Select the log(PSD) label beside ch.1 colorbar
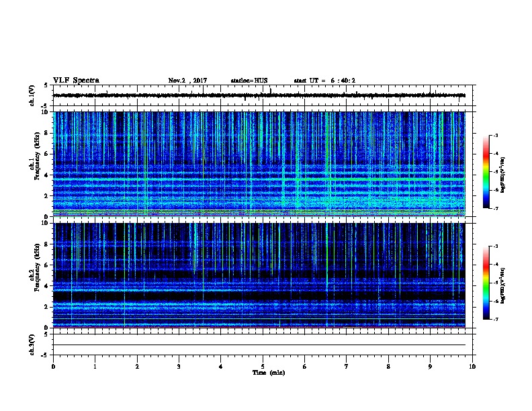Viewport: 532px width, 411px height. point(502,175)
